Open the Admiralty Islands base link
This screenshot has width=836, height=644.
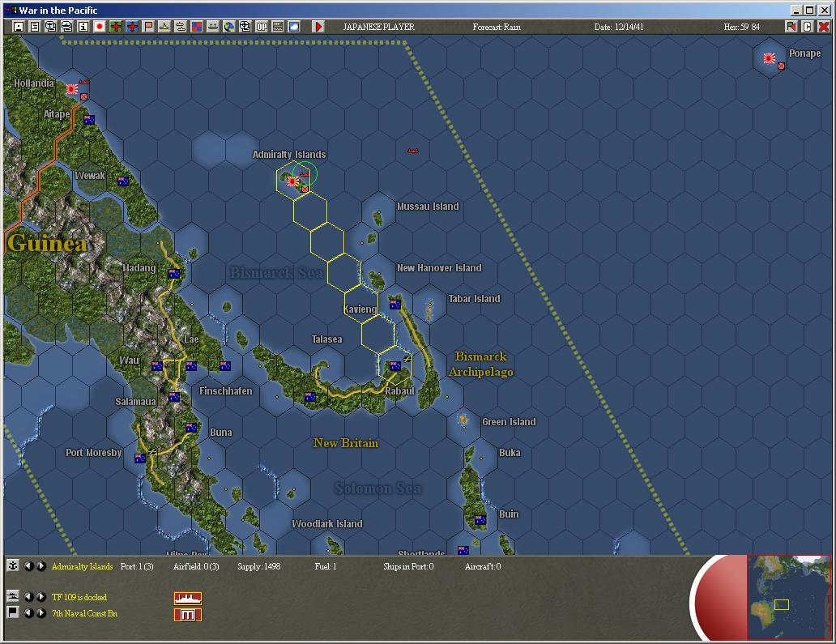click(x=82, y=567)
